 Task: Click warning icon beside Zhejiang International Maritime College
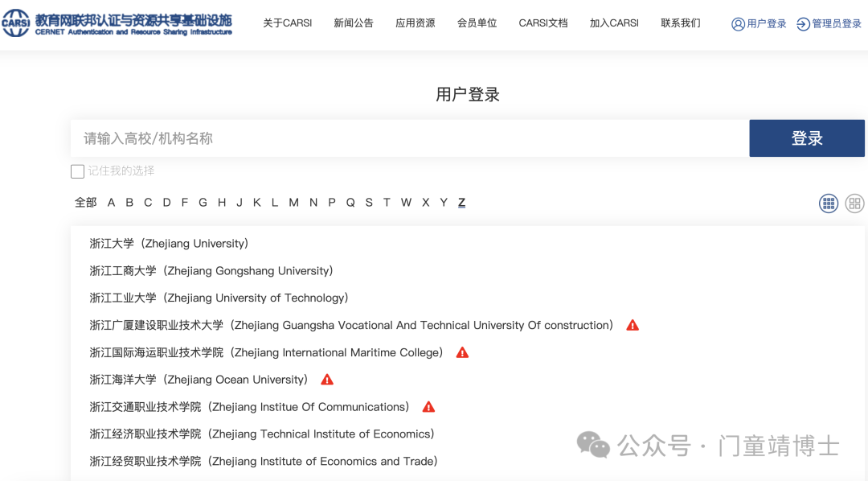[462, 352]
